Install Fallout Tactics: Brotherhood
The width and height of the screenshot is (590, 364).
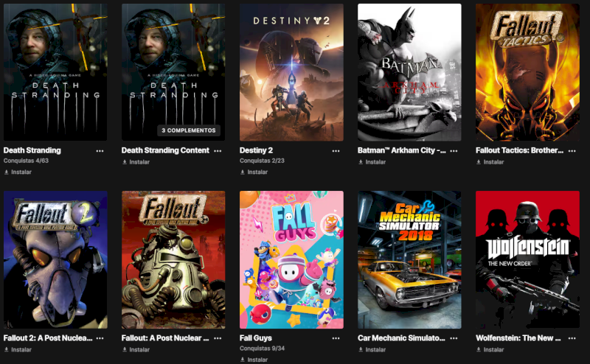point(490,161)
